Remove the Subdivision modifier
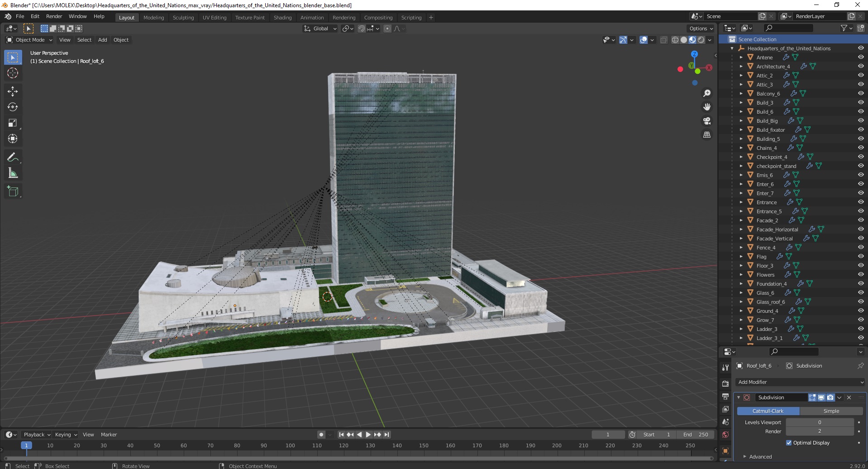 [x=849, y=397]
